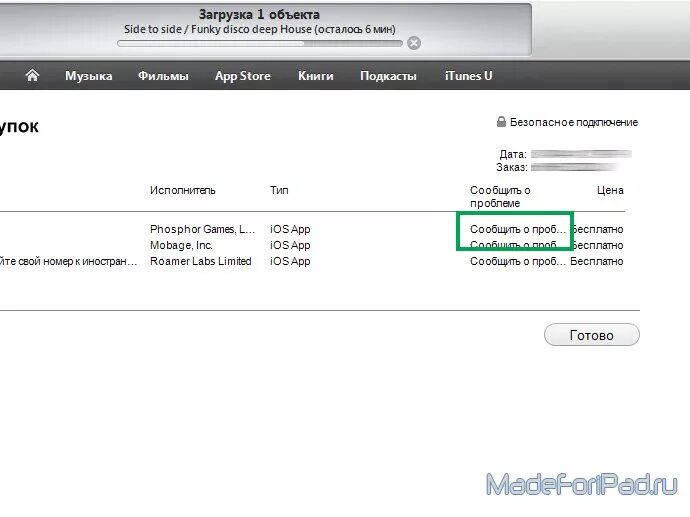Image resolution: width=690 pixels, height=517 pixels.
Task: Report a problem for Phosphor Games app
Action: pyautogui.click(x=518, y=229)
